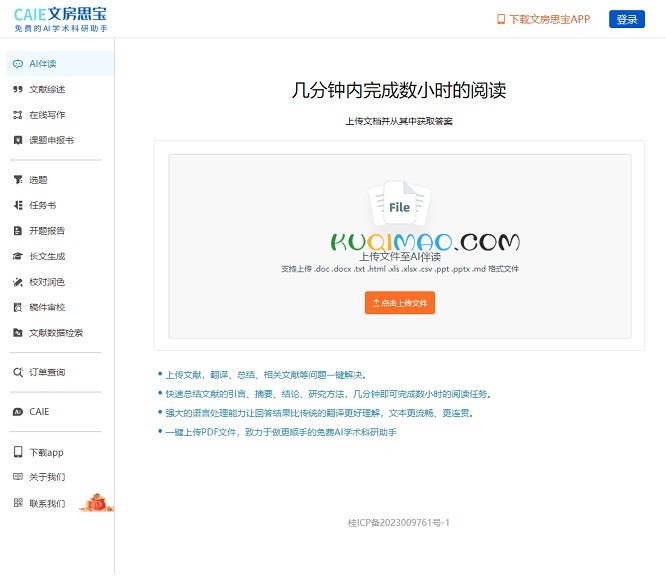Image resolution: width=666 pixels, height=582 pixels.
Task: Click the 桂ICP备2023009761号-1 footer link
Action: (399, 523)
